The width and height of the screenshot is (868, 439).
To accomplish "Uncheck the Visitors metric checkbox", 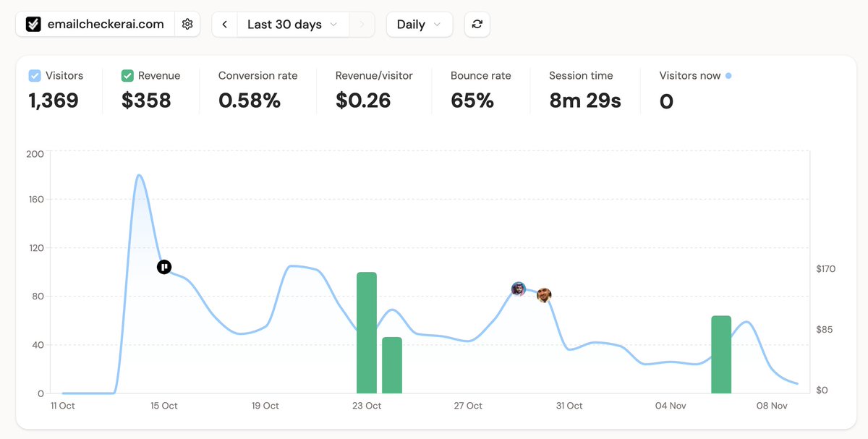I will (33, 75).
